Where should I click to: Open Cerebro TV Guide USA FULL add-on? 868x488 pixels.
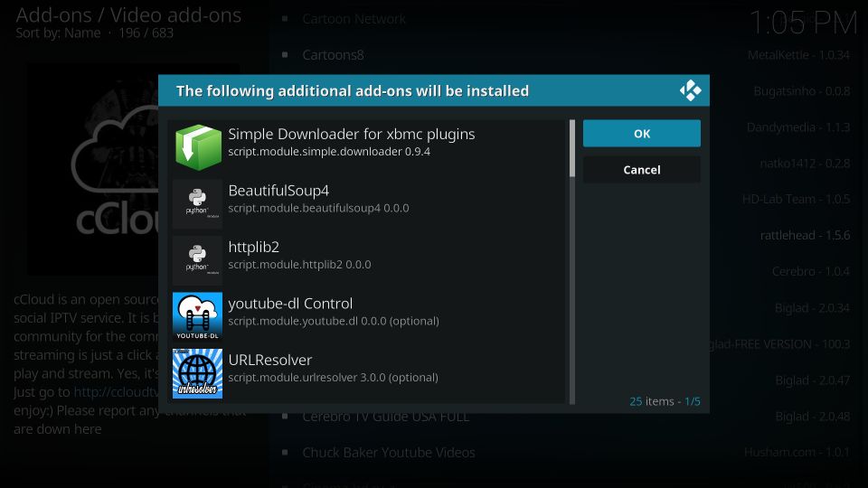pos(385,418)
